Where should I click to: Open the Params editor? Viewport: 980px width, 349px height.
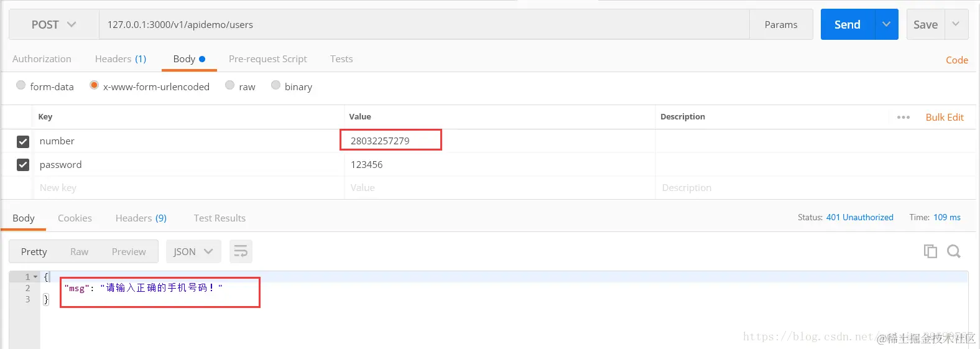(x=781, y=24)
